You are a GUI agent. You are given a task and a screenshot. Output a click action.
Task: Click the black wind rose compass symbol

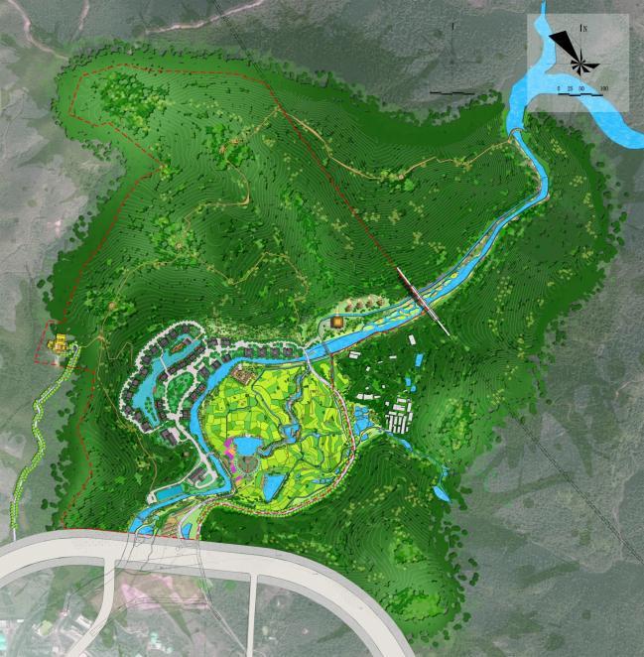tap(574, 54)
